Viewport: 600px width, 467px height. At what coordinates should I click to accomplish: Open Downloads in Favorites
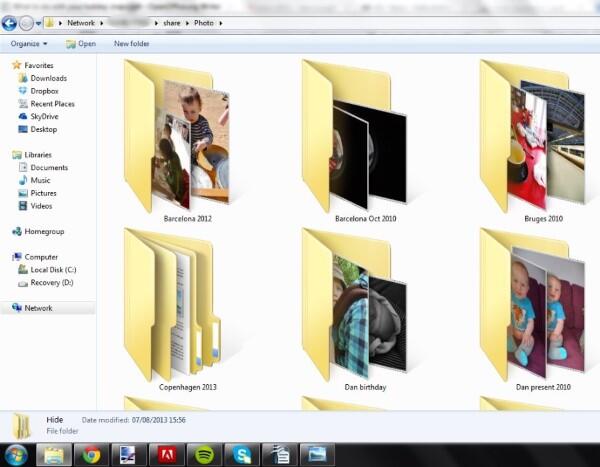point(48,78)
